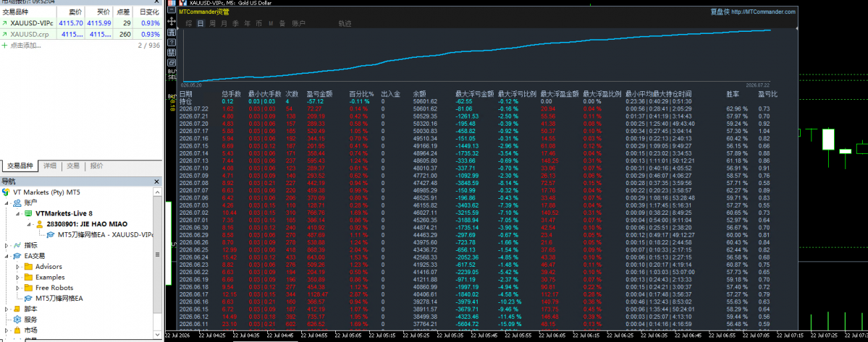Click the overlapping-windows icon above BUY
This screenshot has height=342, width=868.
172,62
